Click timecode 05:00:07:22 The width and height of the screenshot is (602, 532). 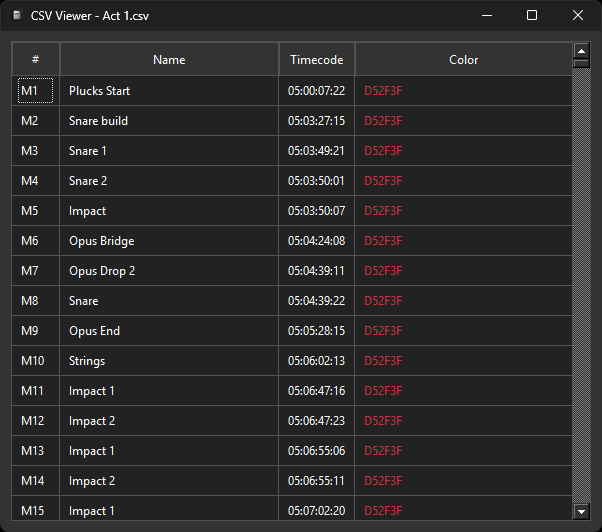pos(317,91)
